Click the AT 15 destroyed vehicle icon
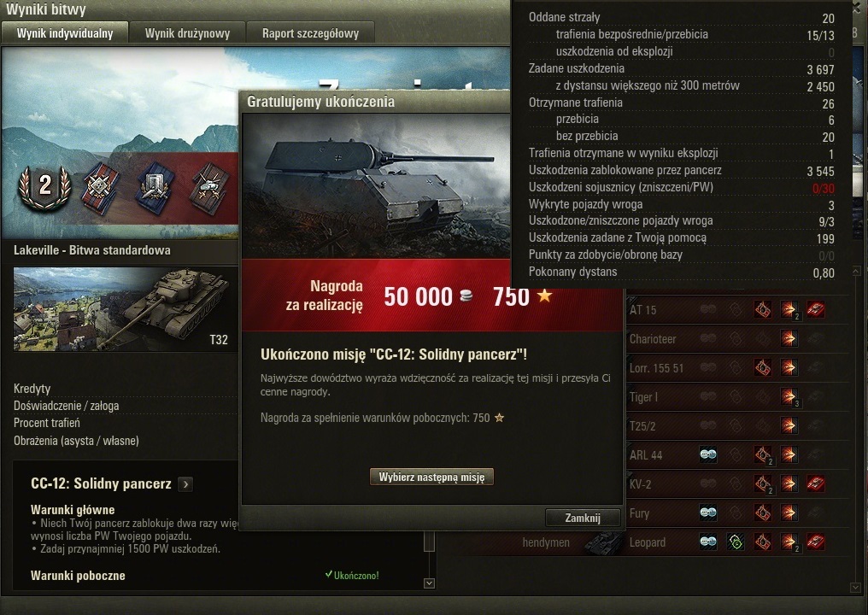The width and height of the screenshot is (868, 615). tap(815, 309)
